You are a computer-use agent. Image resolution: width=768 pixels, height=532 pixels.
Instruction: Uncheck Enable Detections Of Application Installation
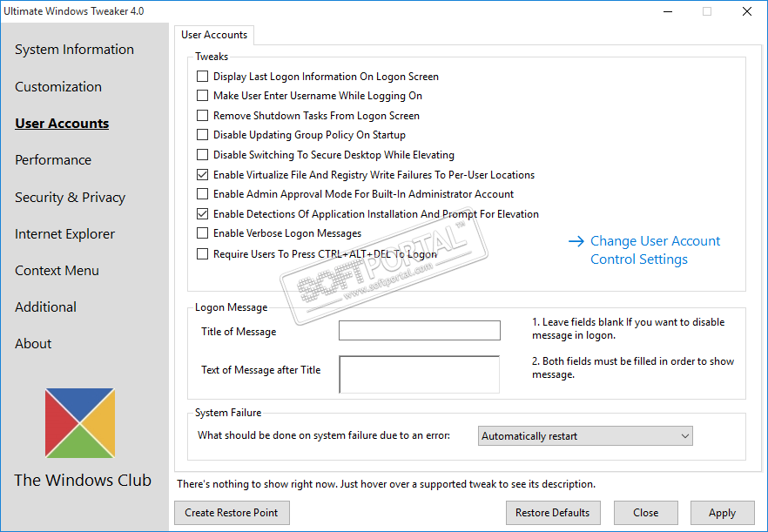pyautogui.click(x=202, y=214)
